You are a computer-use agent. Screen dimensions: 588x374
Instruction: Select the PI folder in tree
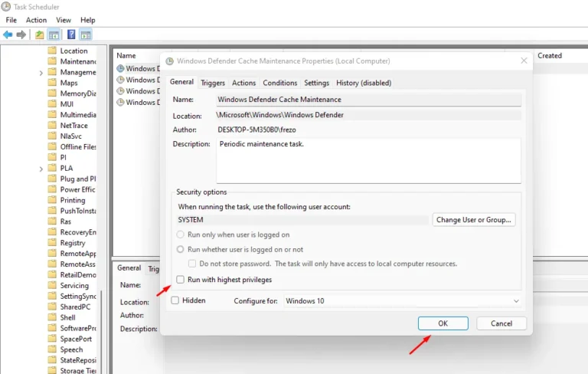click(63, 157)
